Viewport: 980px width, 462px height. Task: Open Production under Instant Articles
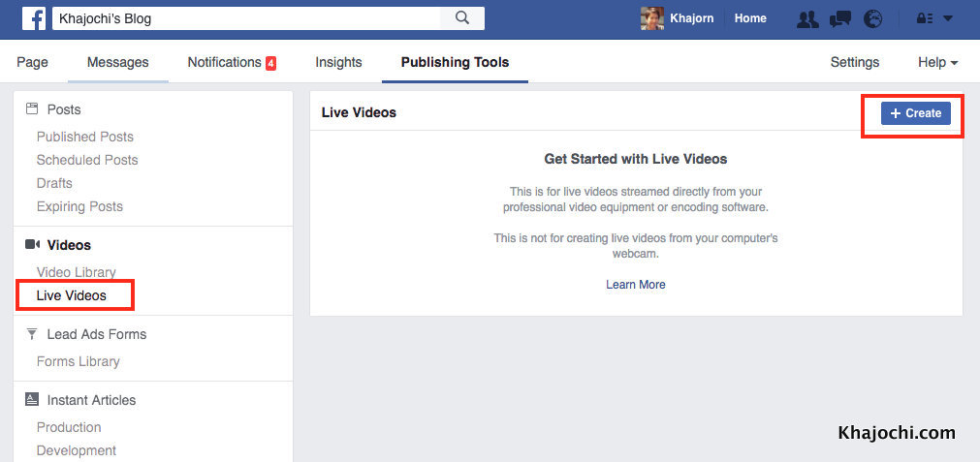click(69, 427)
